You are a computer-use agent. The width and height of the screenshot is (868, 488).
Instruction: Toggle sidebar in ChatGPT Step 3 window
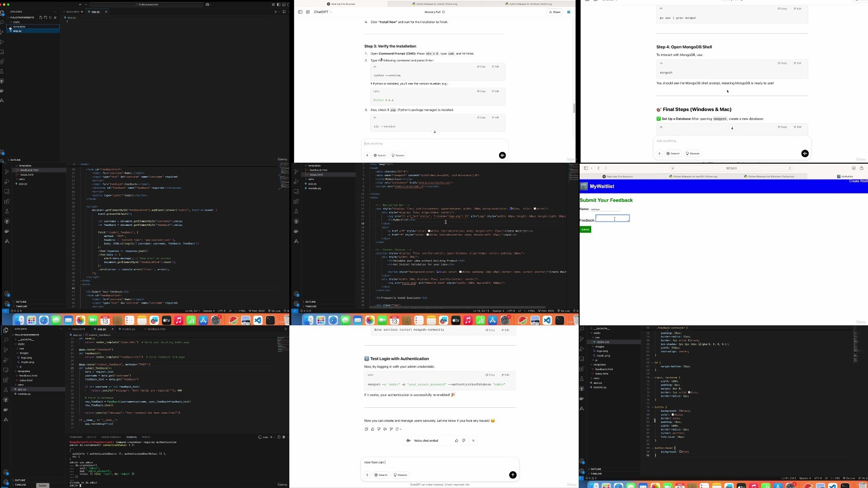300,12
